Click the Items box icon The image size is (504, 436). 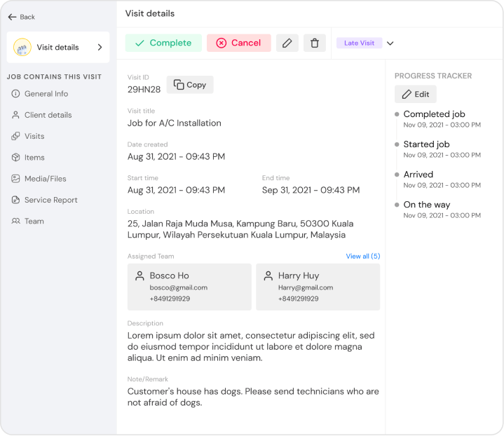[x=15, y=157]
